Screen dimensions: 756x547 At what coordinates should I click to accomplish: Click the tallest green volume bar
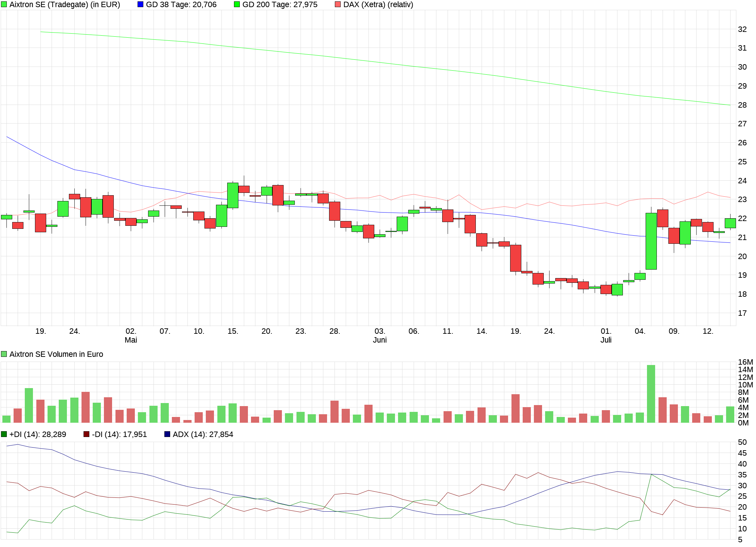tap(651, 394)
